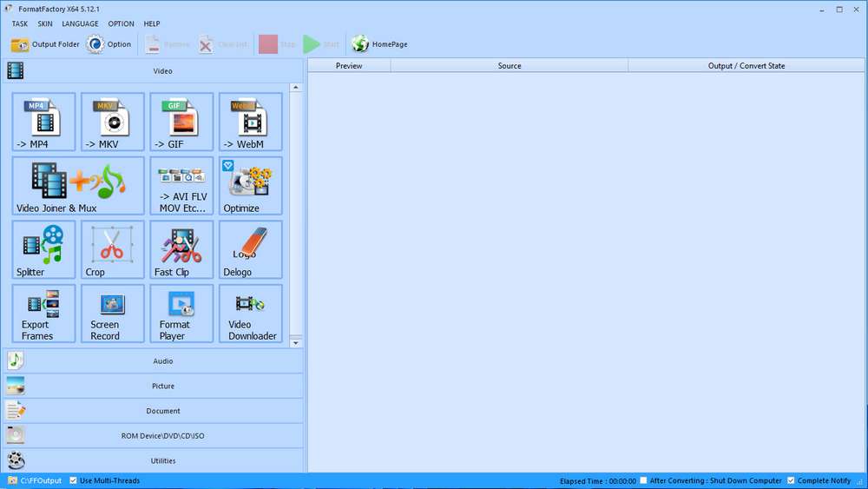This screenshot has height=489, width=868.
Task: Collapse the Video category header
Action: coord(154,71)
